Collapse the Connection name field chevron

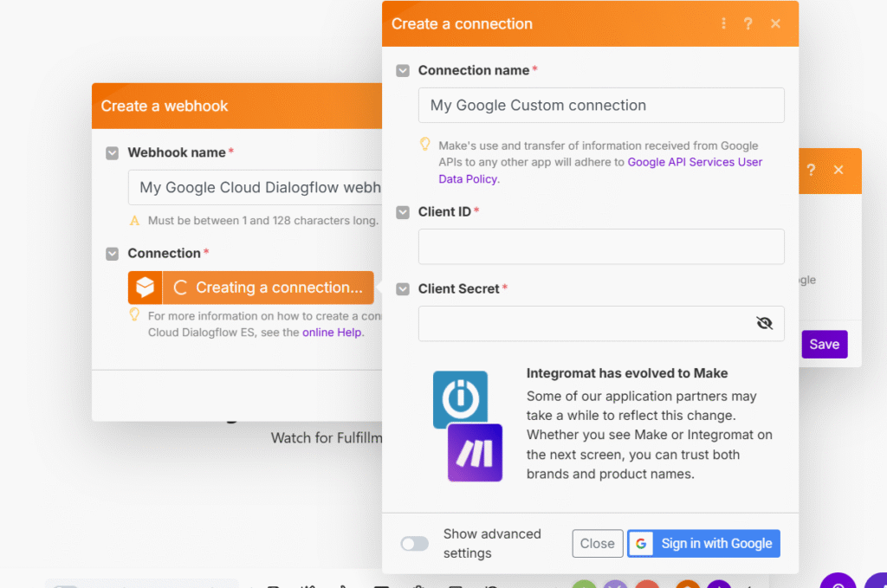pos(403,71)
